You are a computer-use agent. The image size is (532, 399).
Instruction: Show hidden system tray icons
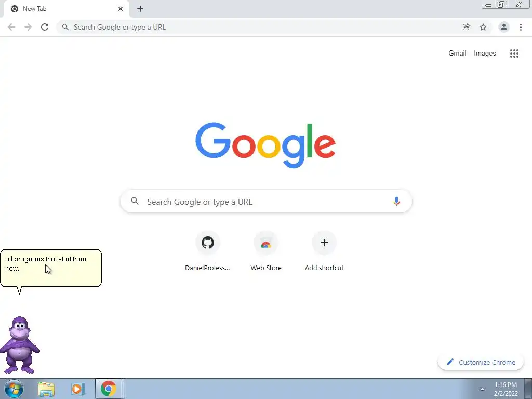click(482, 389)
